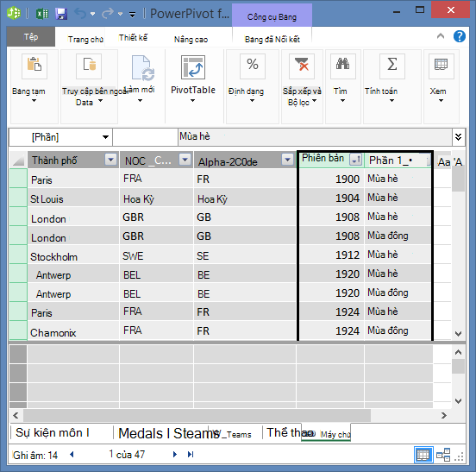Click the Xem view icon
This screenshot has width=476, height=472.
(x=442, y=66)
